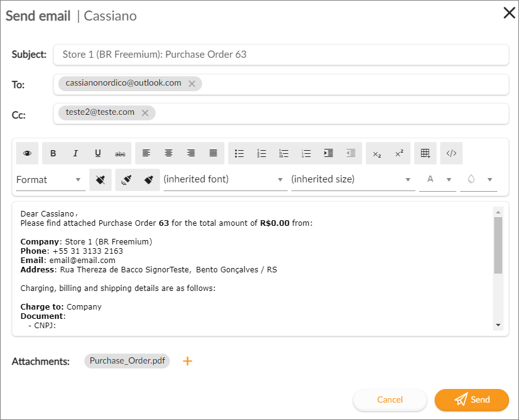Increase paragraph indent
This screenshot has height=420, width=519.
(329, 153)
